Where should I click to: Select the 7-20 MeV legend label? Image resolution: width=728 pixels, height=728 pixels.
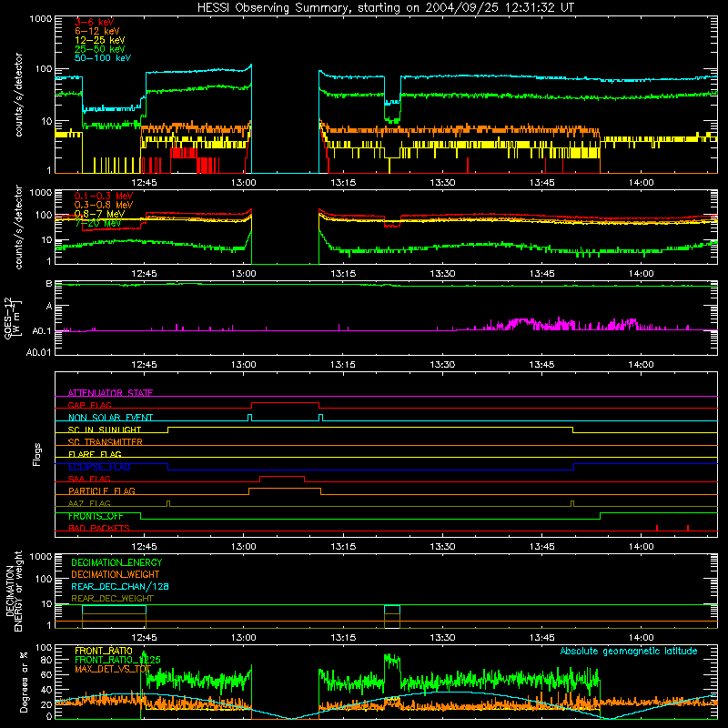point(97,223)
